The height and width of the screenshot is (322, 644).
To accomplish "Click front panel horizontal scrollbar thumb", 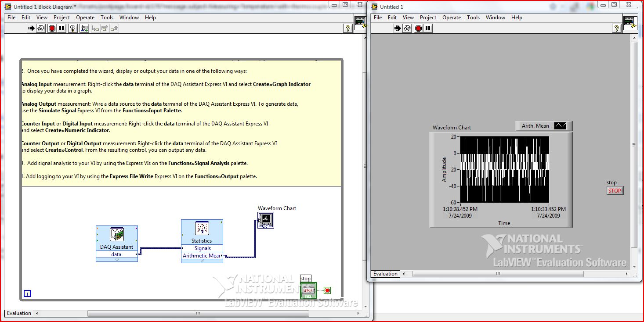I will [498, 274].
